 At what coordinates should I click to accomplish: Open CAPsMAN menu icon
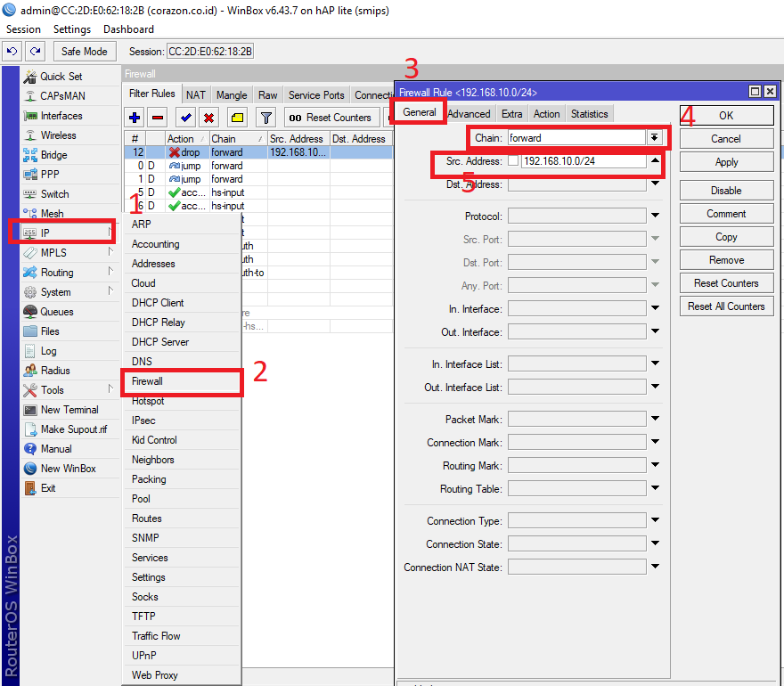click(30, 96)
